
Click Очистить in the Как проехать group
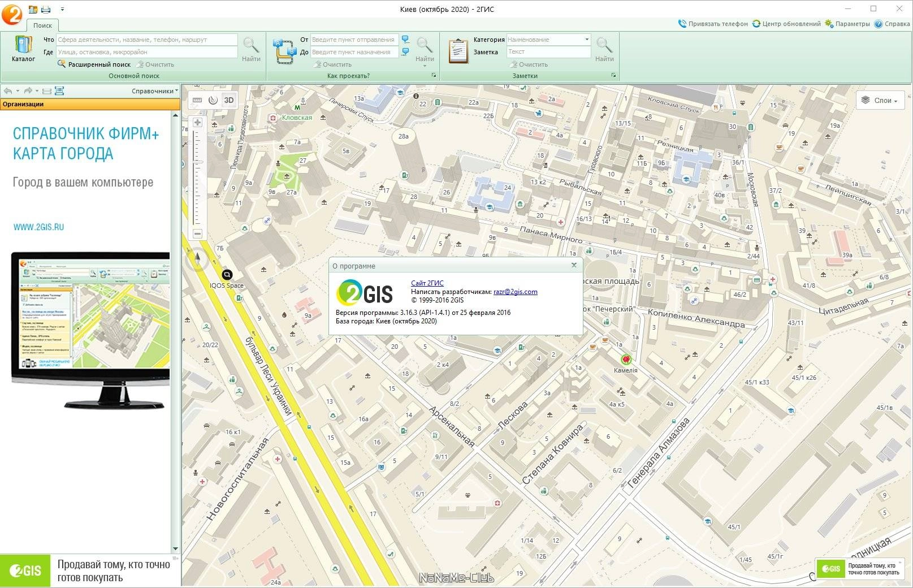tap(333, 64)
